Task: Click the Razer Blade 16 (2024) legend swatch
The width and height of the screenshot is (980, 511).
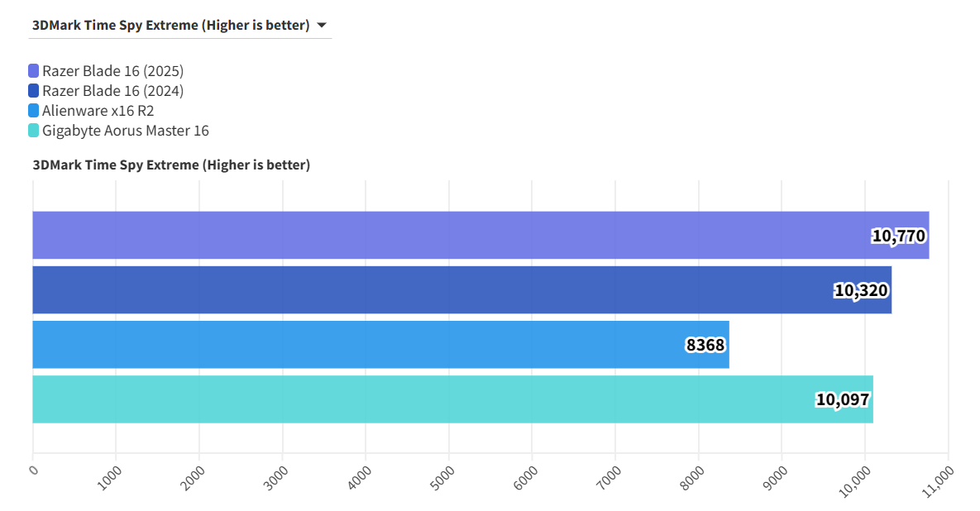Action: pyautogui.click(x=33, y=91)
